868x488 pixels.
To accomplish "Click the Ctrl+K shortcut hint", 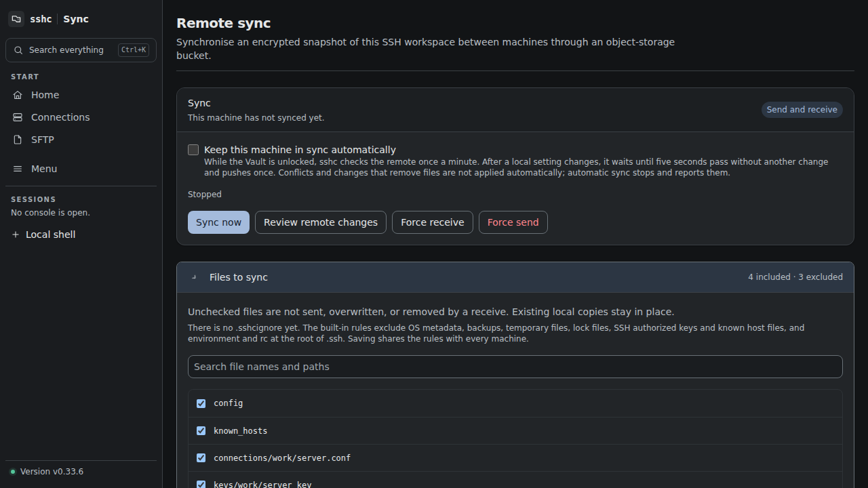I will pos(134,50).
